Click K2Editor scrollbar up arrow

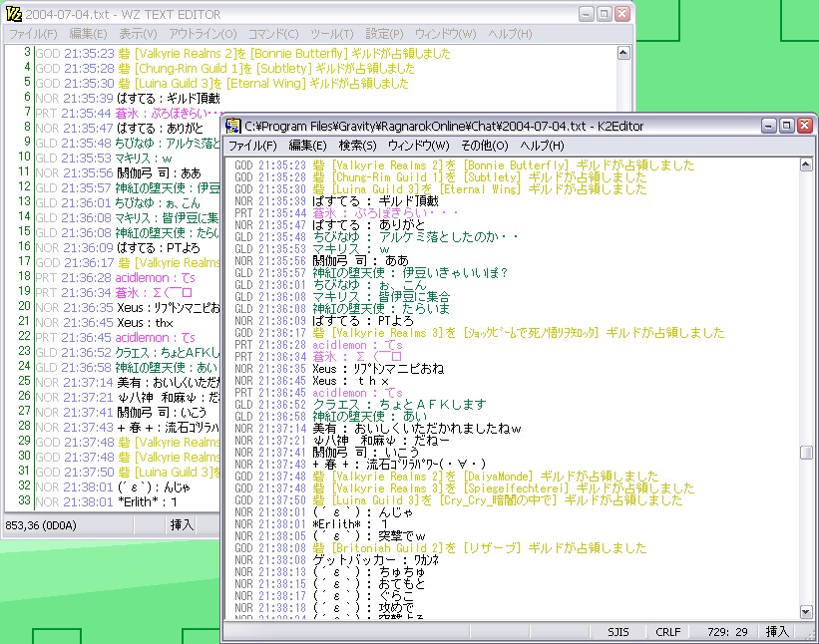806,164
